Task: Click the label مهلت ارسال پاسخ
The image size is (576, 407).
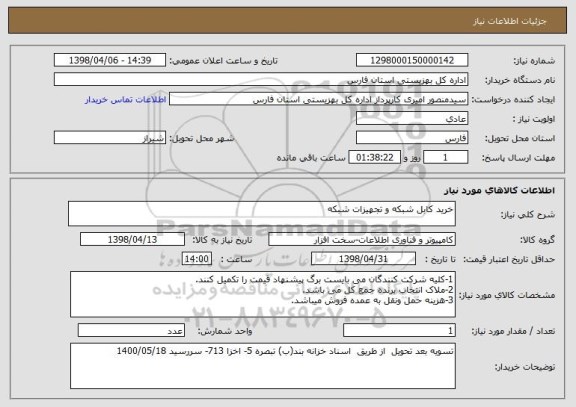Action: (518, 158)
